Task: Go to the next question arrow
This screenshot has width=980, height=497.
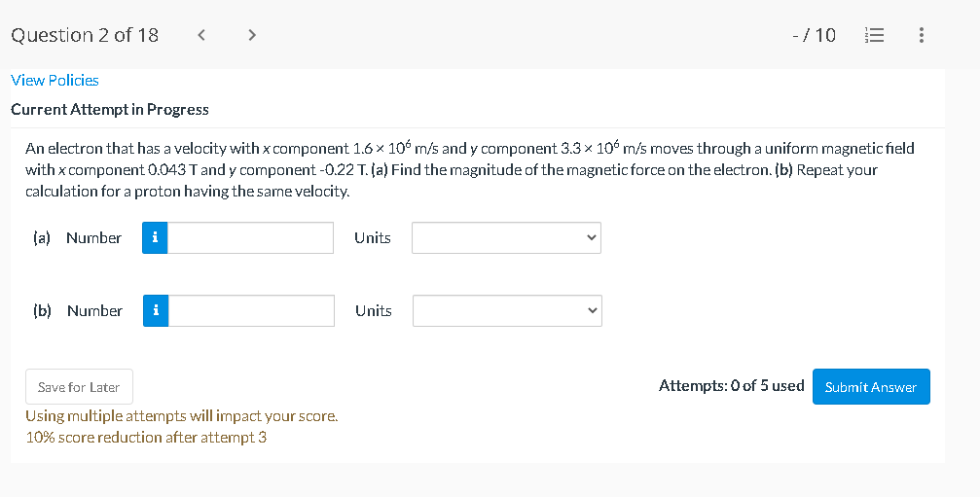Action: pyautogui.click(x=252, y=35)
